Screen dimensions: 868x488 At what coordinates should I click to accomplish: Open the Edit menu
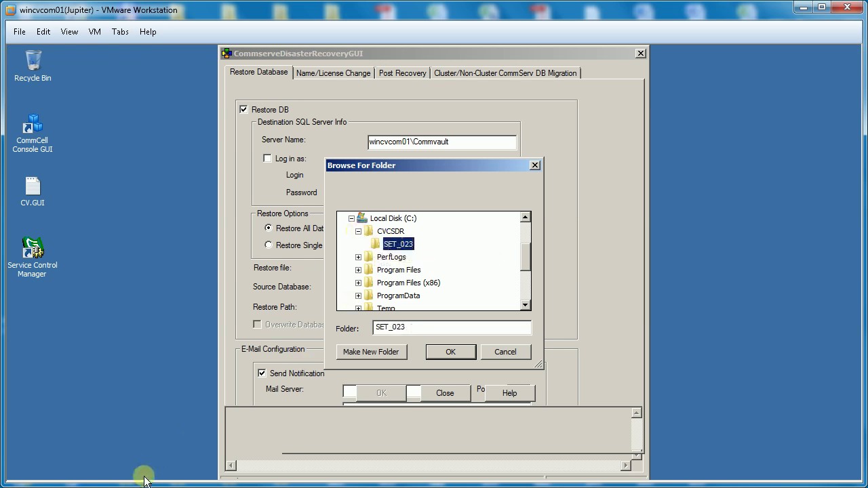click(x=43, y=32)
